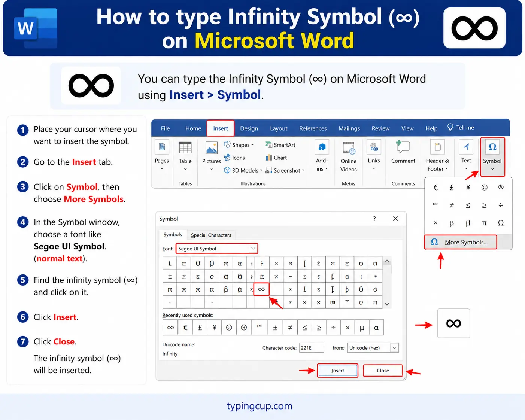This screenshot has width=525, height=420.
Task: Insert a Chart from the ribbon
Action: click(276, 158)
